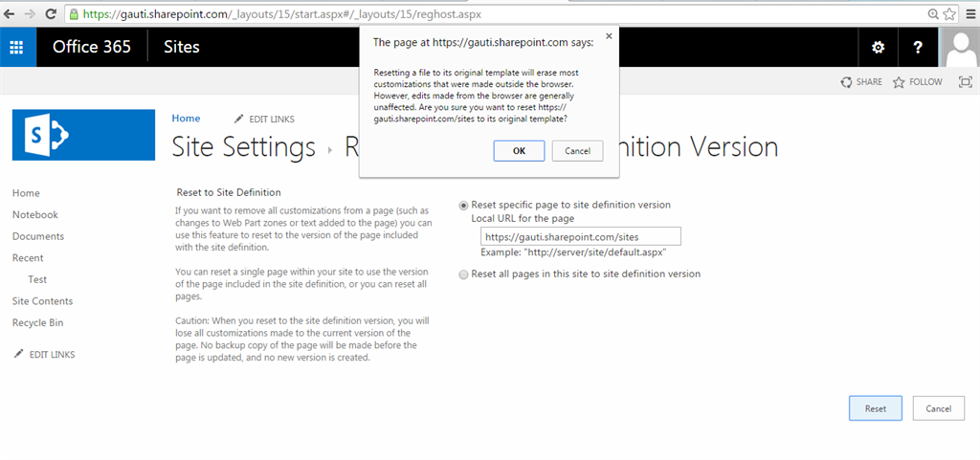Click the Reset button at bottom
The image size is (980, 460).
[x=875, y=408]
